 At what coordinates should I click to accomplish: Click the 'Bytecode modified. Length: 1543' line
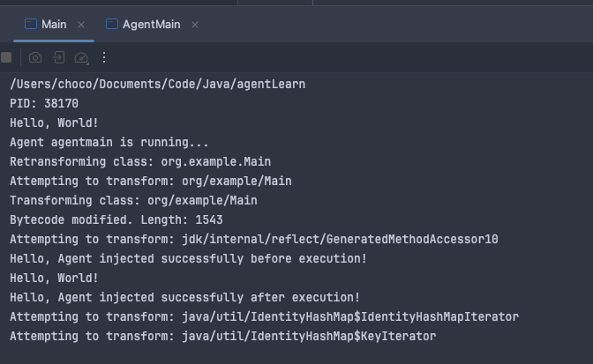coord(116,220)
